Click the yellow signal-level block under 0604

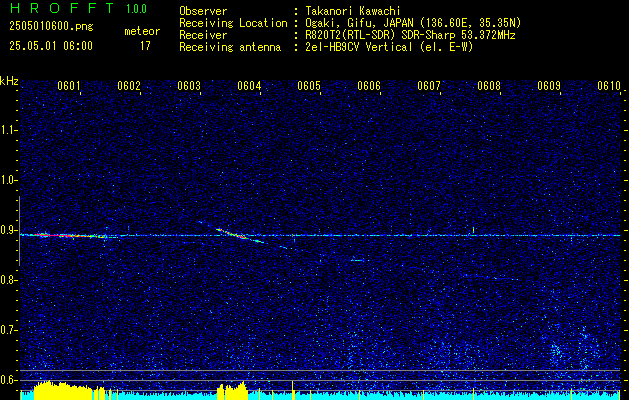(x=232, y=391)
